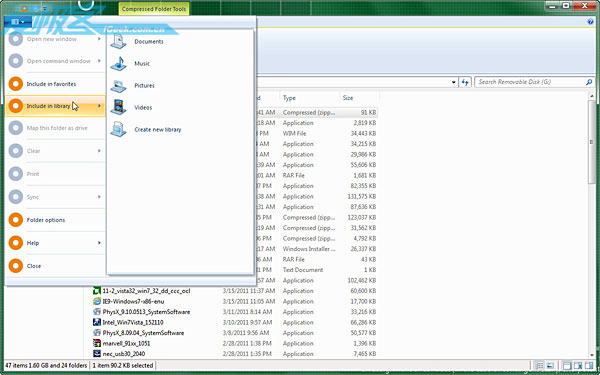Click the icon of marvell_91xx_1051
This screenshot has height=375, width=600.
click(x=97, y=344)
